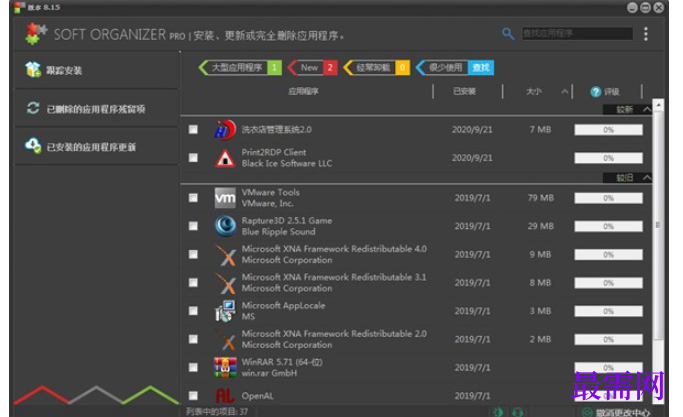Filter by New applications tag
Viewport: 683px width, 417px height.
[x=313, y=68]
